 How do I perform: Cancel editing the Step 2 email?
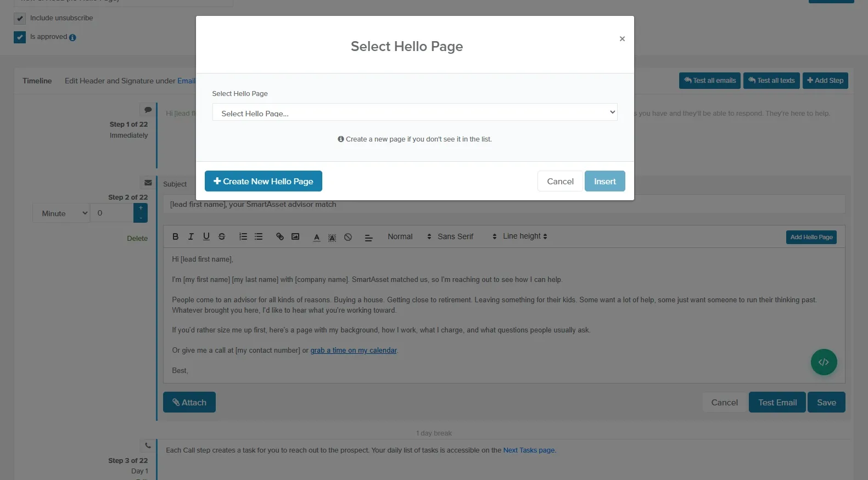(725, 402)
